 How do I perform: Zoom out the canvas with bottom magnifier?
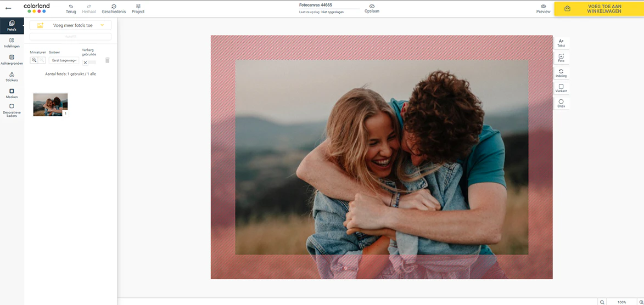pos(602,302)
